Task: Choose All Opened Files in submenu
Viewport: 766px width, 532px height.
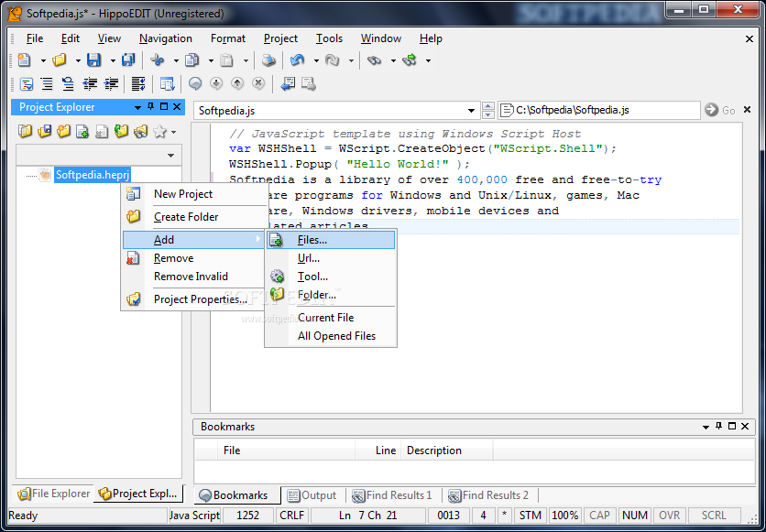Action: (331, 336)
